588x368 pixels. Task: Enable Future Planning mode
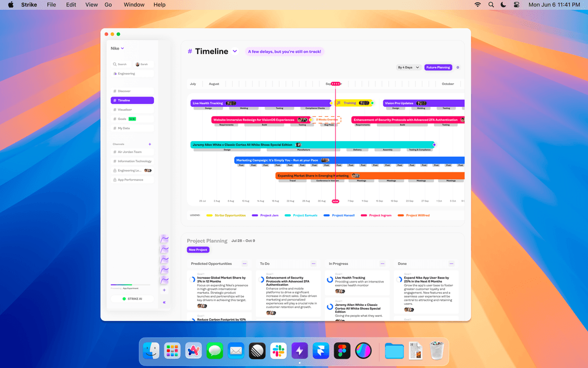(438, 67)
